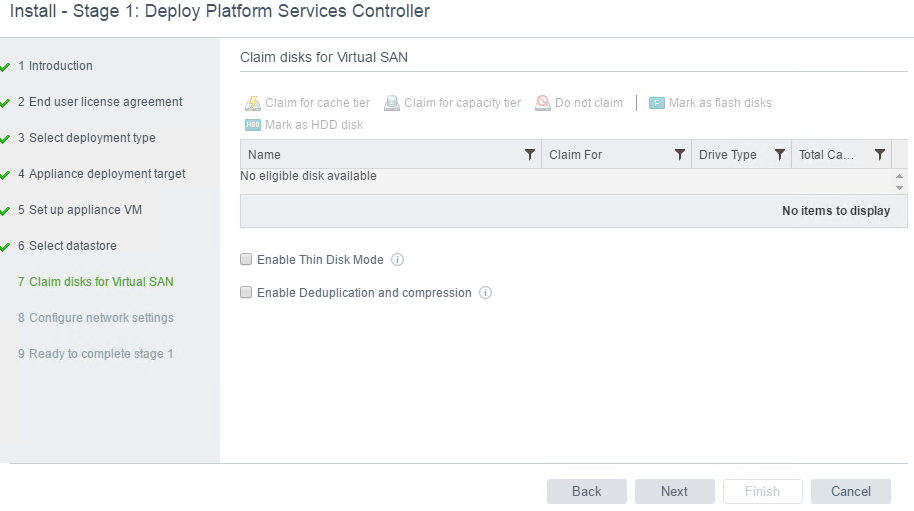Screen dimensions: 914x511
Task: Go to step 3 Select deployment type
Action: coord(87,138)
